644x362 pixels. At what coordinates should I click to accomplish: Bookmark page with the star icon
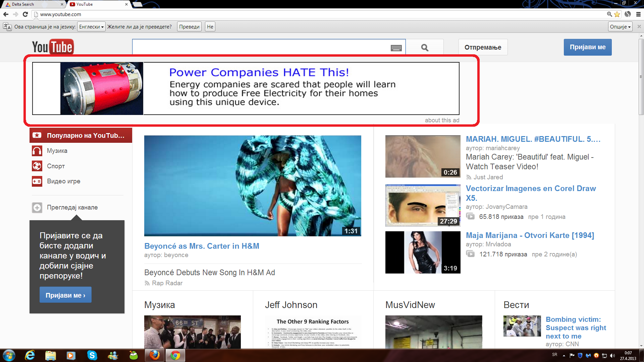click(617, 14)
